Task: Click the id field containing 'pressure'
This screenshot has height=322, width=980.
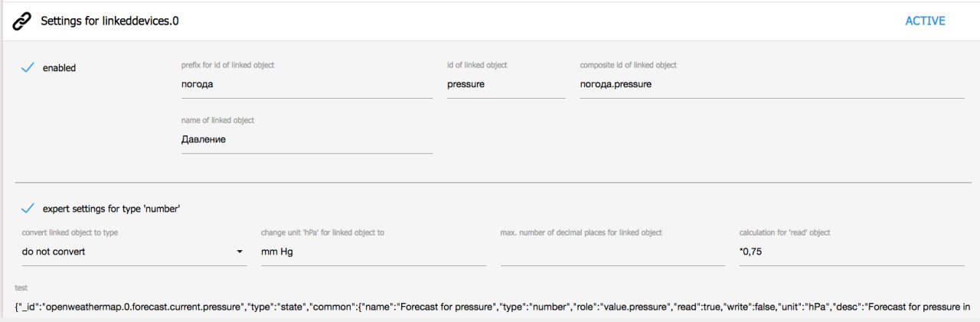Action: pyautogui.click(x=506, y=85)
